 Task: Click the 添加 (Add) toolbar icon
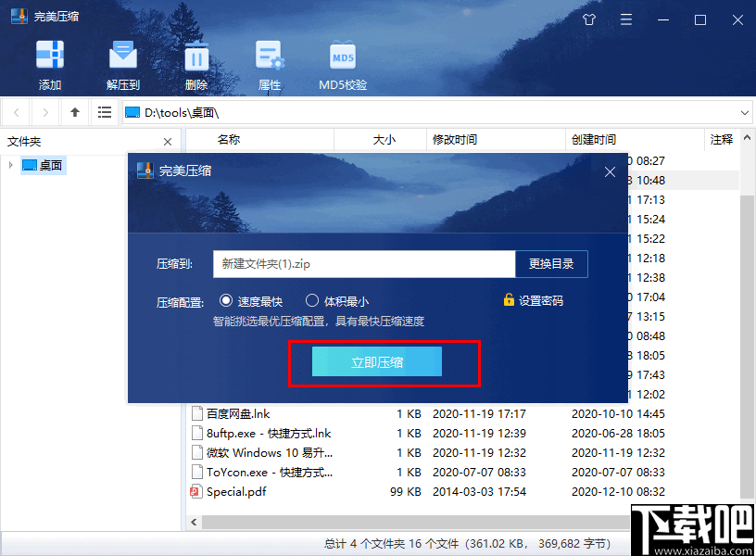click(x=50, y=56)
